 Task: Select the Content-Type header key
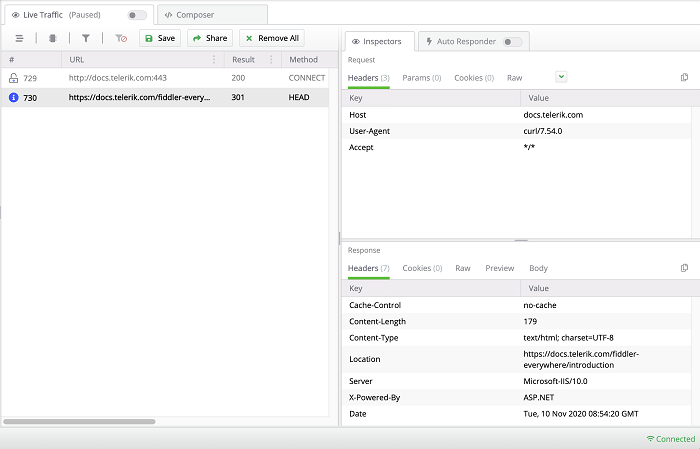(x=373, y=338)
